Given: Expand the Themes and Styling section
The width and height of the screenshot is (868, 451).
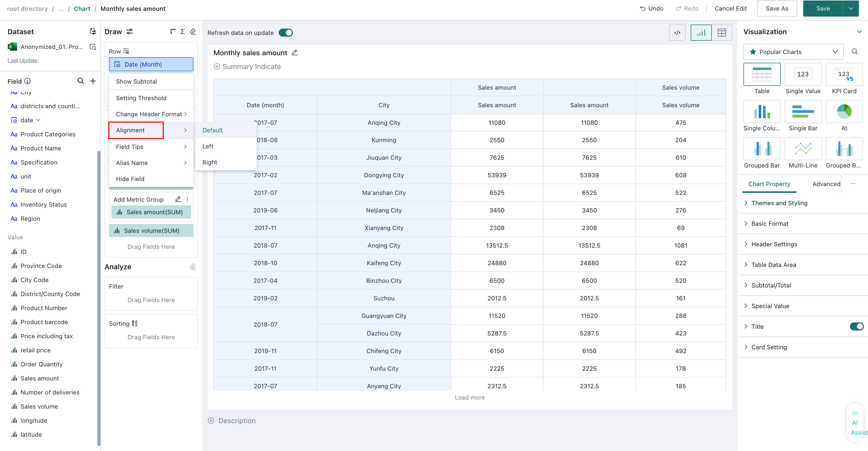Looking at the screenshot, I should click(779, 203).
